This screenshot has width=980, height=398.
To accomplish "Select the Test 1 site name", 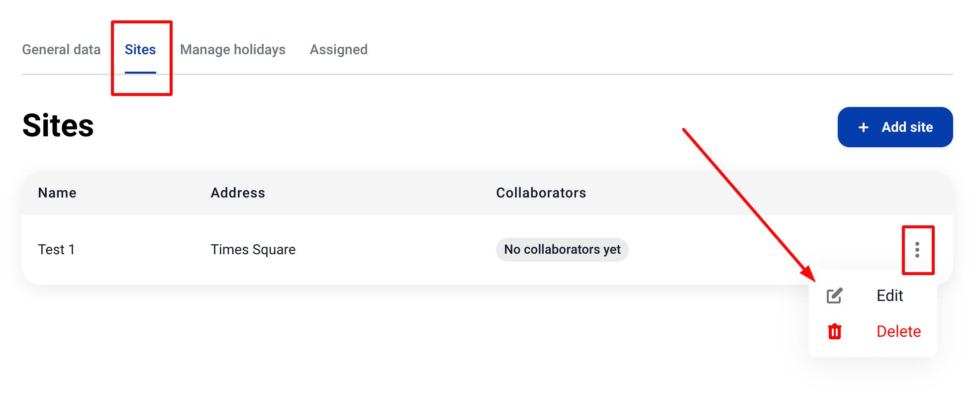I will pos(56,250).
